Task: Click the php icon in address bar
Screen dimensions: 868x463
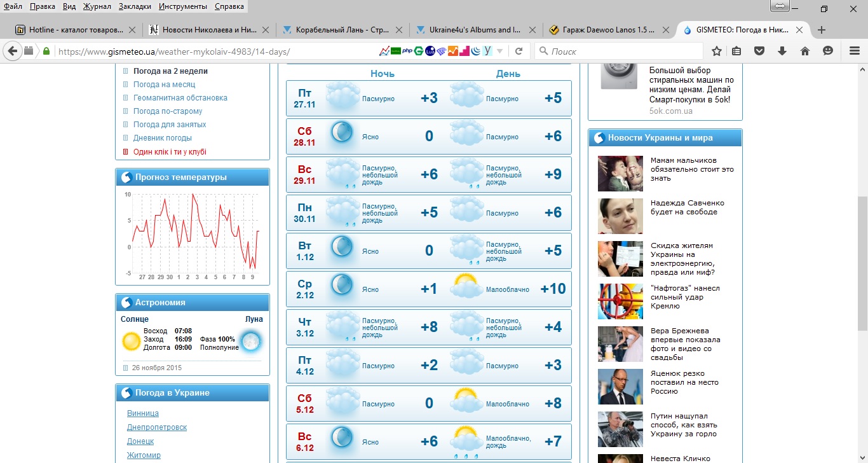Action: (407, 52)
